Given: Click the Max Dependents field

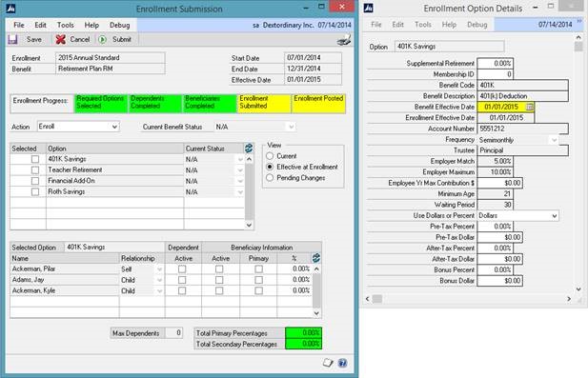Looking at the screenshot, I should point(173,333).
